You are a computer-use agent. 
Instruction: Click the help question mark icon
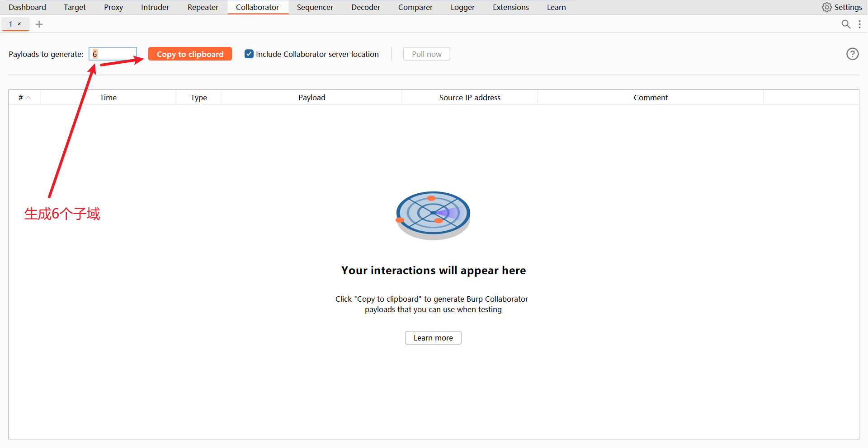[x=852, y=54]
